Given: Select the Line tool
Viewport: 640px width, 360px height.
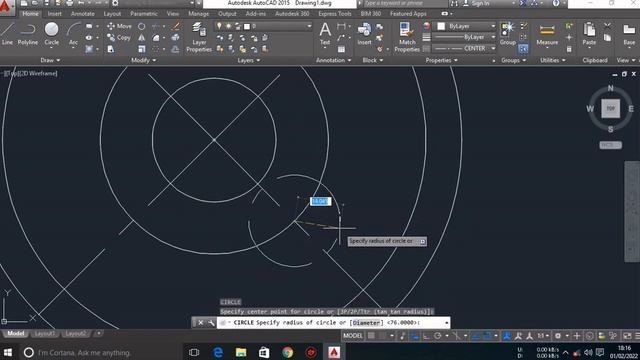Looking at the screenshot, I should [7, 33].
